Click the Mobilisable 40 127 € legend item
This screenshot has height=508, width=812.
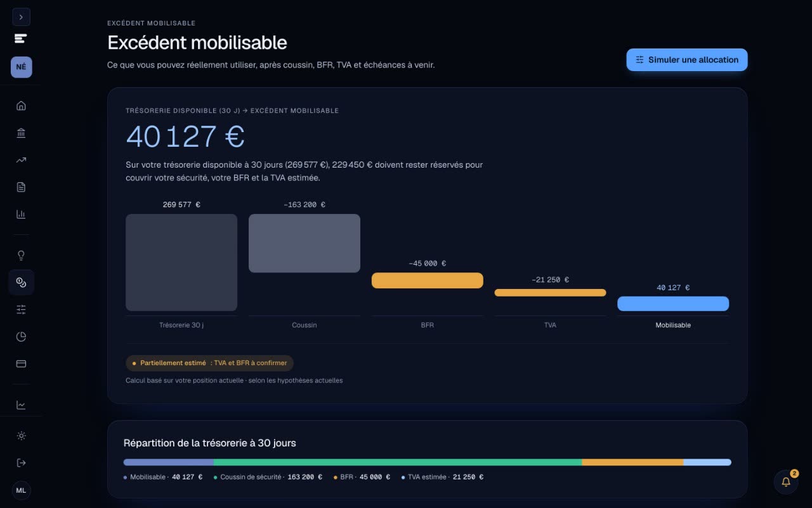pos(163,477)
